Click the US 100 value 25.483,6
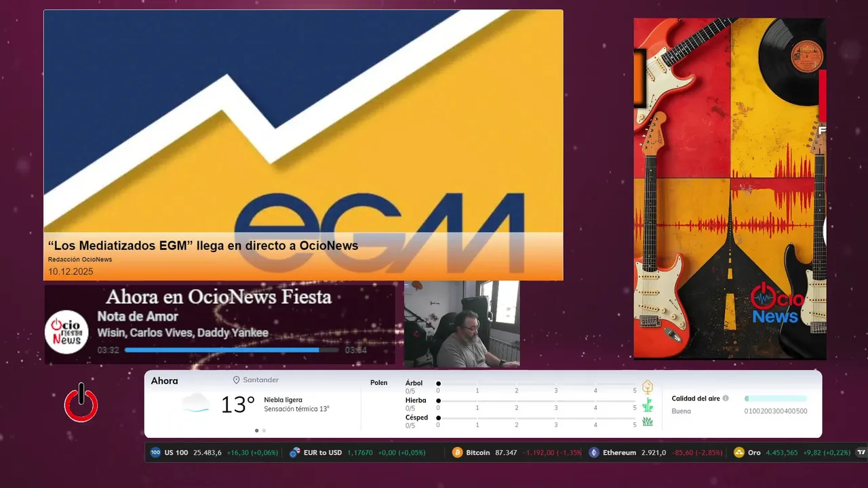 pos(208,453)
